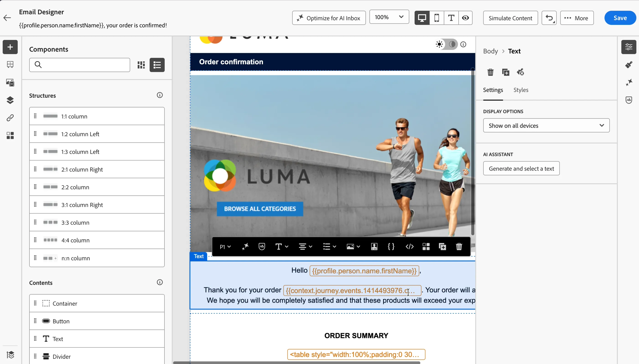Viewport: 639px width, 364px height.
Task: Click Simulate Content
Action: (510, 18)
